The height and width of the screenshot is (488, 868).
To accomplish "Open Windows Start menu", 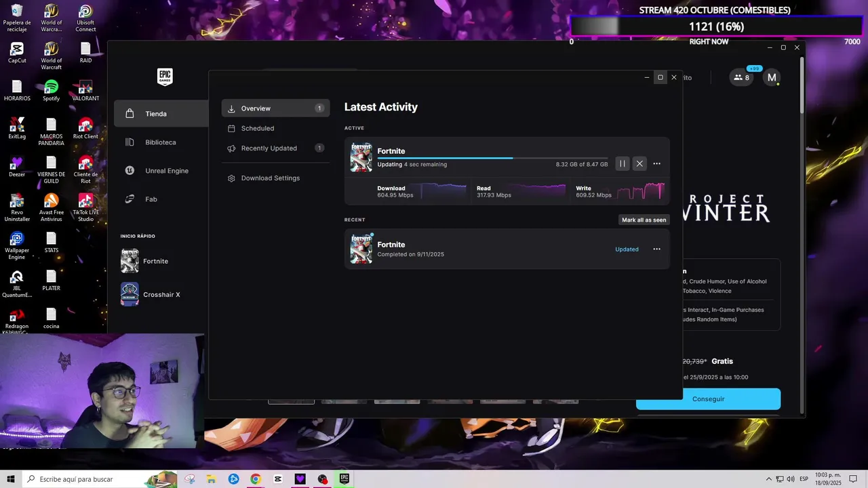I will pos(11,479).
